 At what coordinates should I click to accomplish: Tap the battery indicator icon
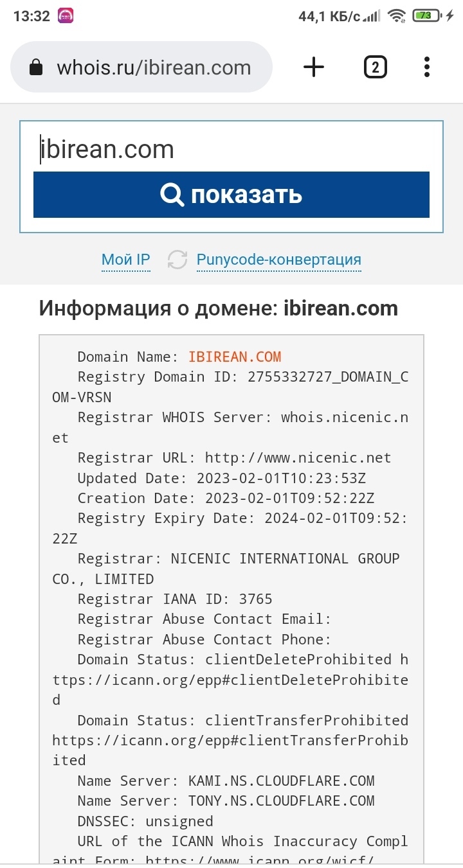tap(427, 15)
